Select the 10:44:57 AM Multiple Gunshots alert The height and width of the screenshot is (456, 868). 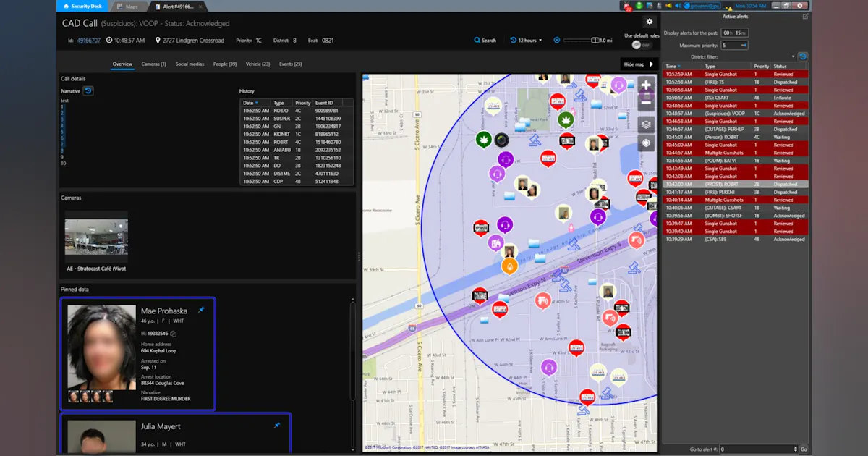(736, 153)
